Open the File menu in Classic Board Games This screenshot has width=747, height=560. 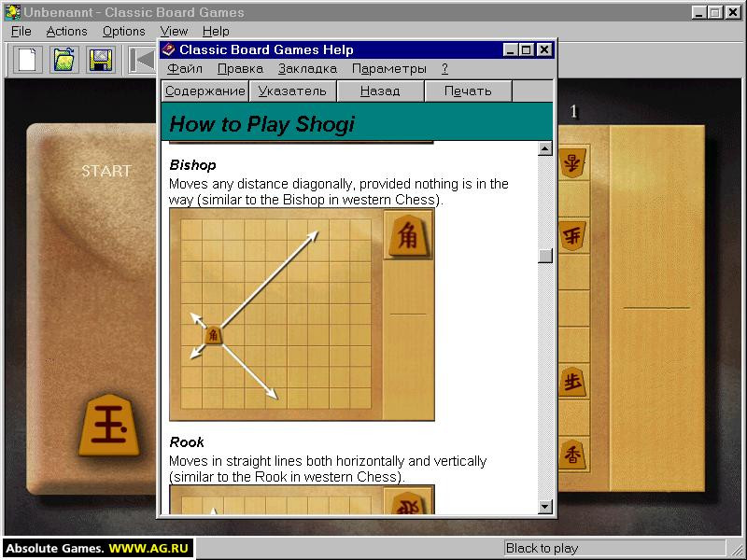[x=21, y=31]
